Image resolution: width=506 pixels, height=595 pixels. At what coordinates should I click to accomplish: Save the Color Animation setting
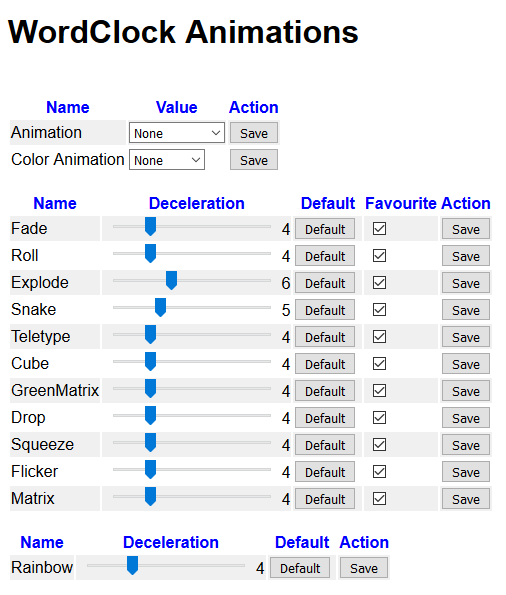click(254, 160)
